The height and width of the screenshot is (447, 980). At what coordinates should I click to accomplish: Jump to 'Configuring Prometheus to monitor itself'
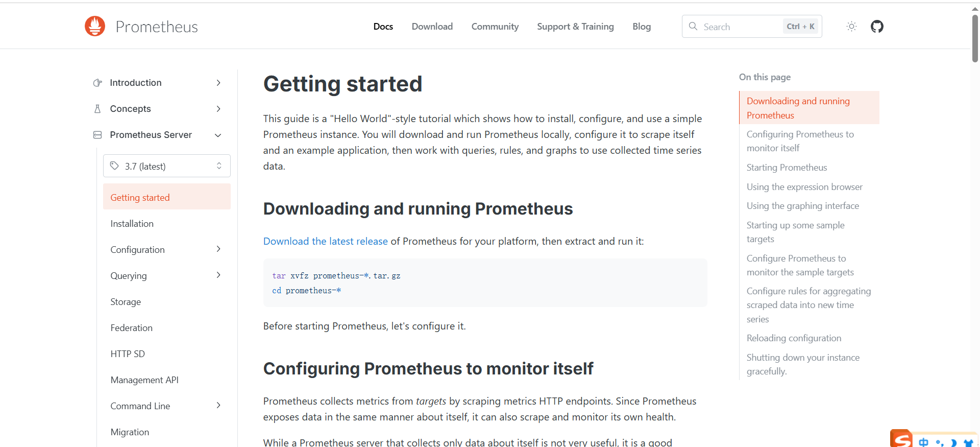[x=800, y=141]
